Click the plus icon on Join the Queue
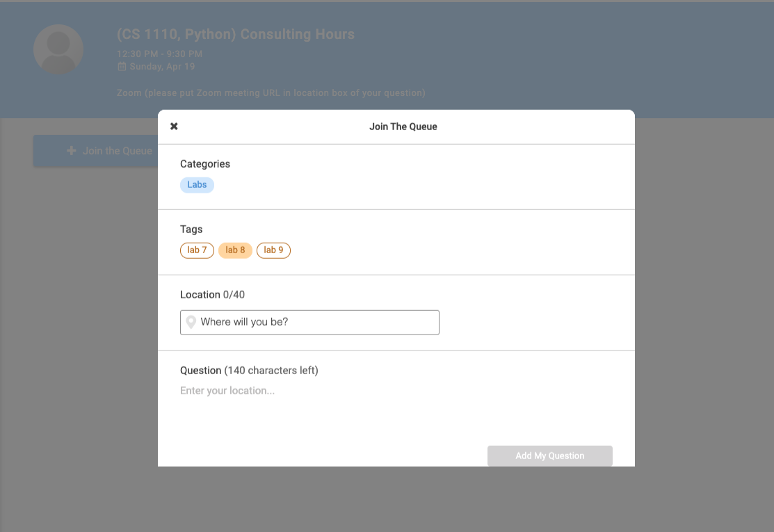The width and height of the screenshot is (774, 532). click(72, 150)
